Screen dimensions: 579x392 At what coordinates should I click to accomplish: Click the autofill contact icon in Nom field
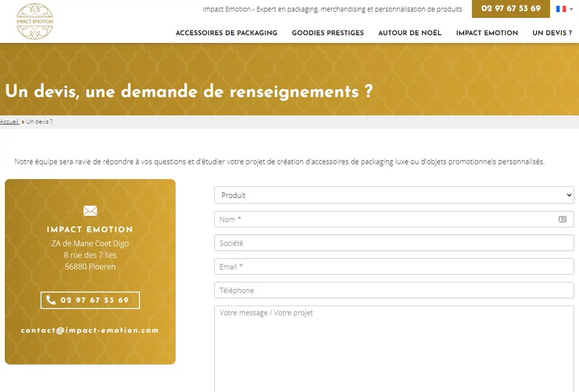pos(563,219)
